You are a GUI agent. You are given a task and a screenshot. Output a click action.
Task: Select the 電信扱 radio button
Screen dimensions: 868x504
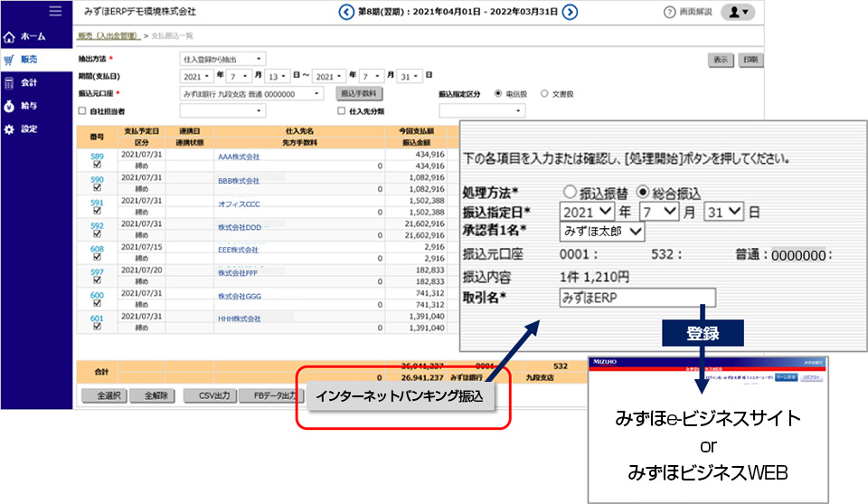[x=498, y=93]
